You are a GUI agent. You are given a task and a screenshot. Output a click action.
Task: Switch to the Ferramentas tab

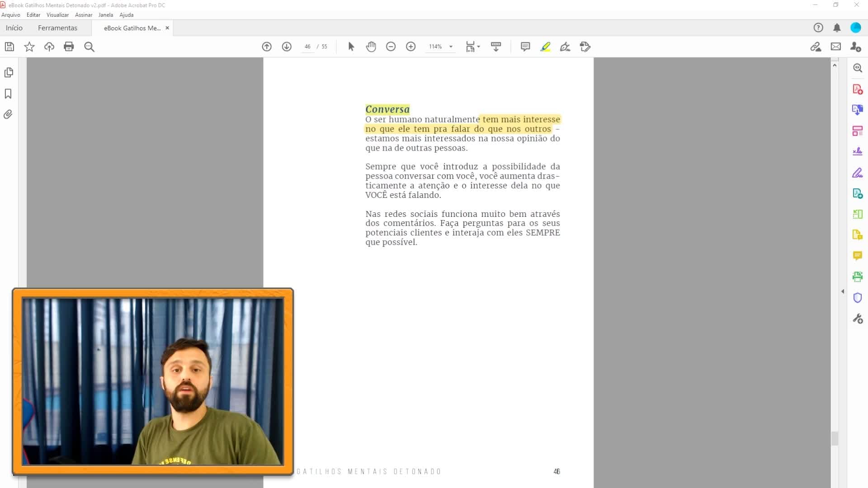57,28
